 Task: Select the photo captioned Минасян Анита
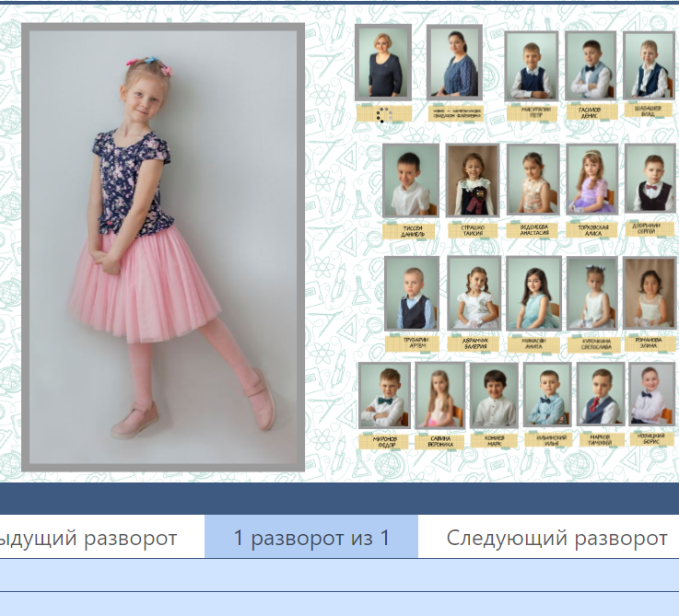pyautogui.click(x=534, y=294)
